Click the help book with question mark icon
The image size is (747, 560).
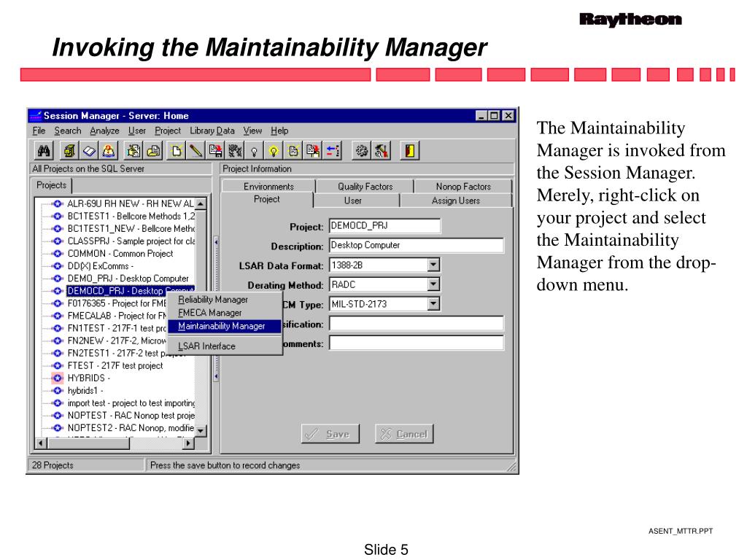click(x=109, y=151)
